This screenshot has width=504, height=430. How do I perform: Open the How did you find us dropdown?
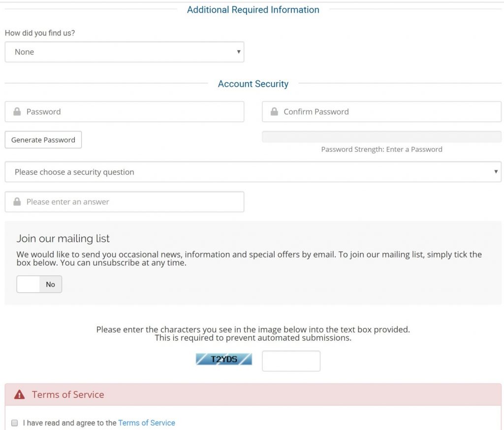(125, 52)
